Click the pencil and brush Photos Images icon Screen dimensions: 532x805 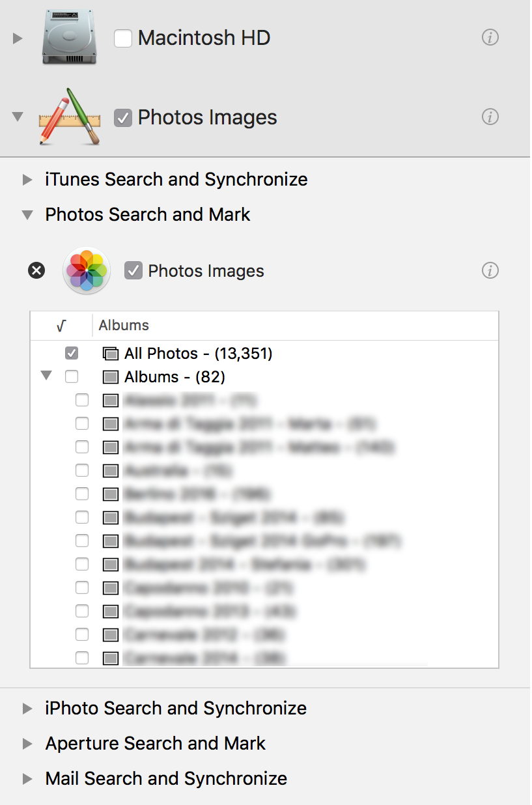point(70,117)
